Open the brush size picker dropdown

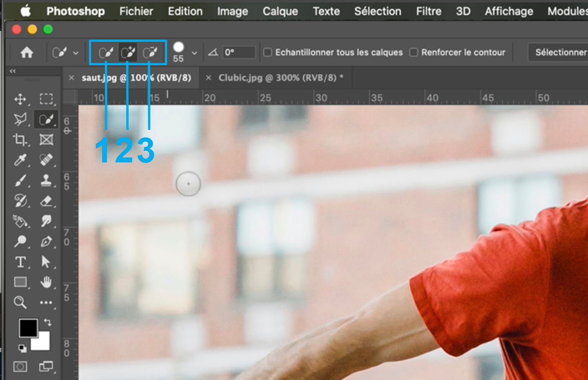(194, 53)
